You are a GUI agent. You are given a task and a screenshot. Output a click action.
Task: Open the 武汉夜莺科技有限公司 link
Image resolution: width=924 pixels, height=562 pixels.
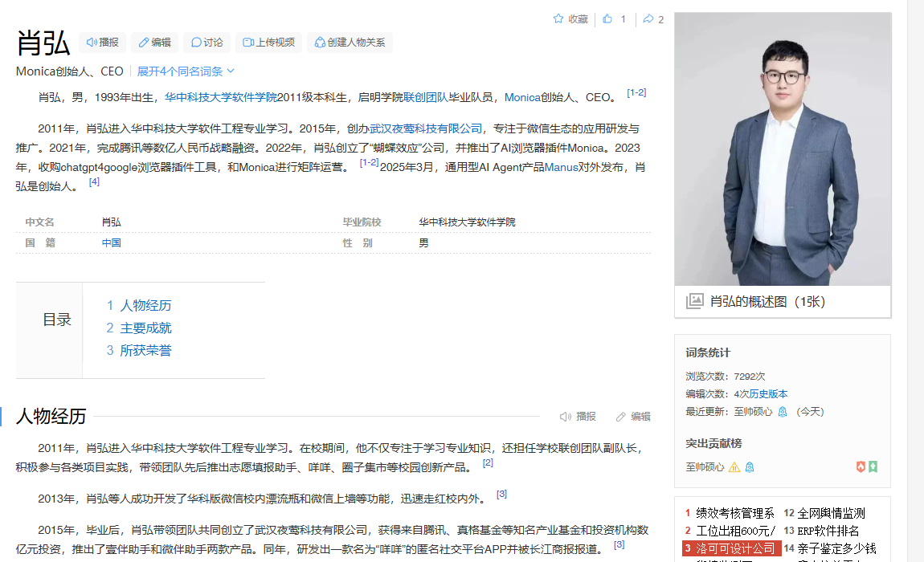pyautogui.click(x=426, y=128)
